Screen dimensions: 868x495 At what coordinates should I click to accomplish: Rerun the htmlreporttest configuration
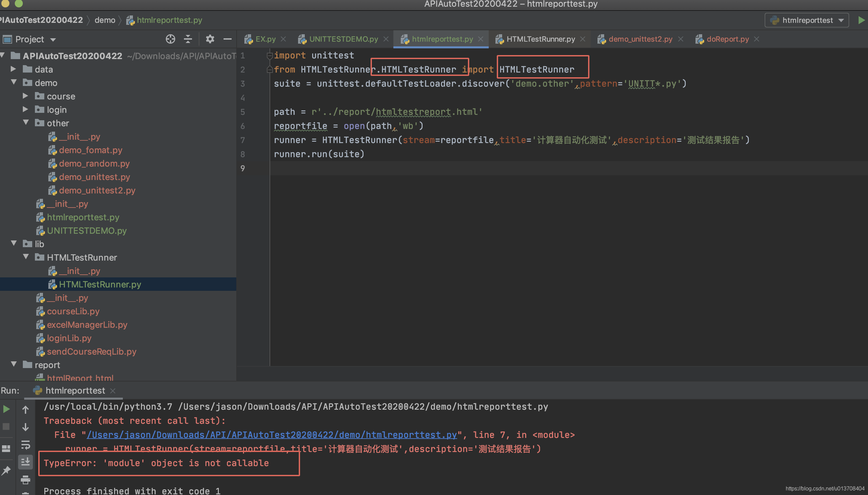point(6,409)
